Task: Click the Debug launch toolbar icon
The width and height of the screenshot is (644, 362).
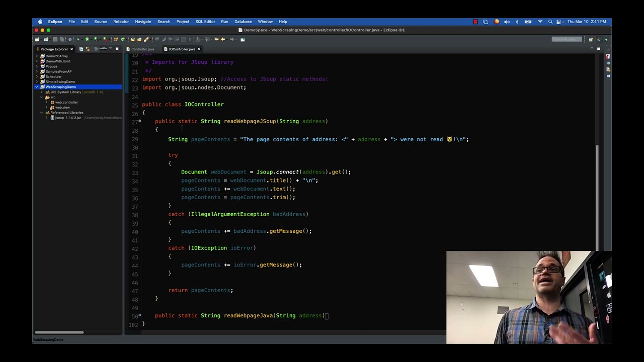Action: pos(78,39)
